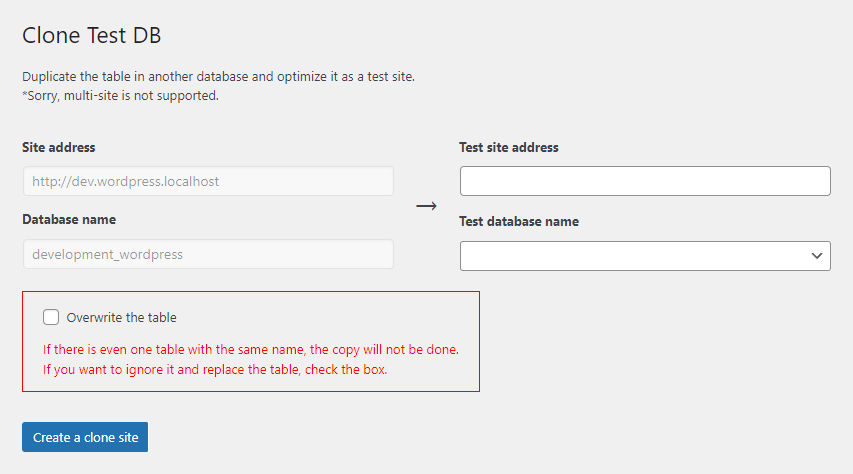This screenshot has width=853, height=474.
Task: Click the red-bordered overwrite notice box
Action: tap(400, 318)
